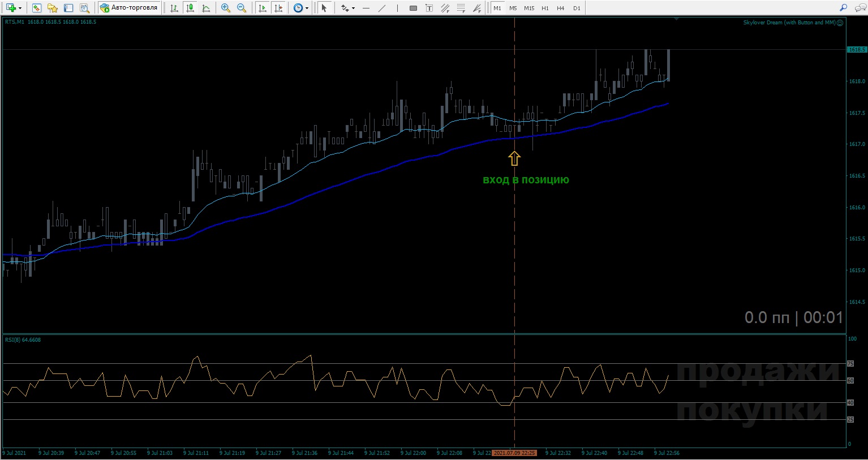Image resolution: width=868 pixels, height=460 pixels.
Task: Switch chart to line chart display
Action: 206,8
